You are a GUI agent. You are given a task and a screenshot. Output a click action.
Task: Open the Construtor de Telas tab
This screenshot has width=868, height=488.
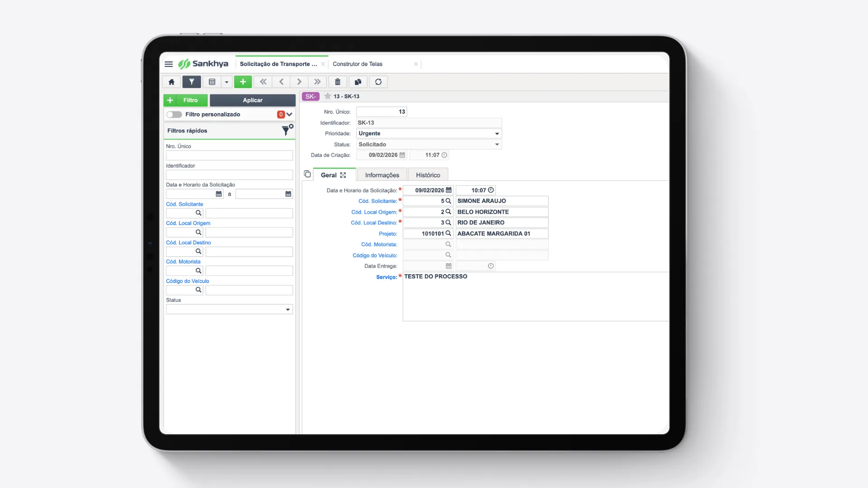tap(358, 64)
